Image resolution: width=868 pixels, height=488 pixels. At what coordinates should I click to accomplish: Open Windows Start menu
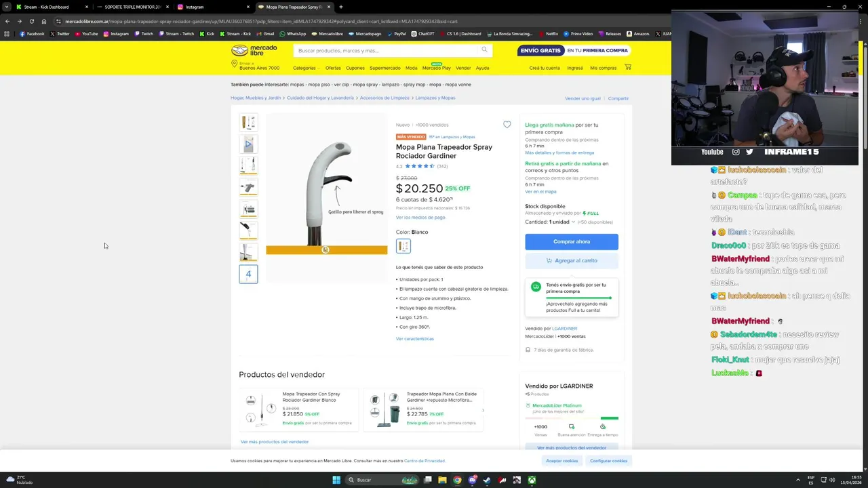tap(336, 480)
